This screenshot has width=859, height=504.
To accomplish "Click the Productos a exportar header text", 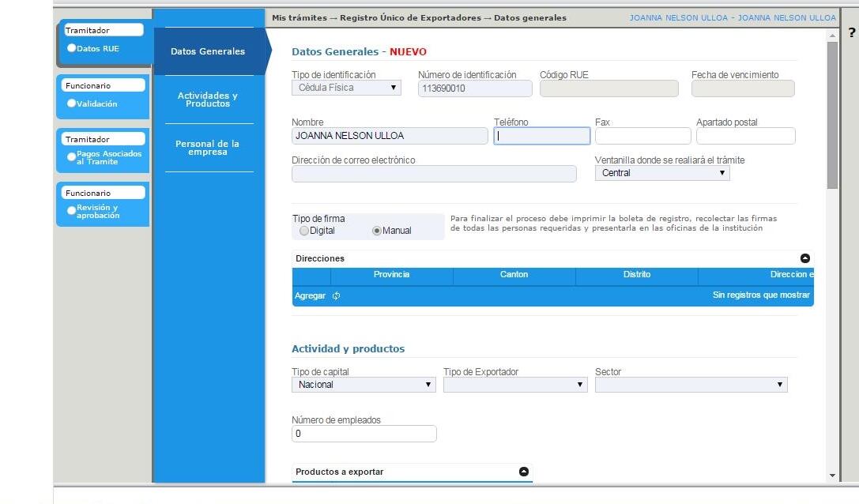I will [x=340, y=472].
